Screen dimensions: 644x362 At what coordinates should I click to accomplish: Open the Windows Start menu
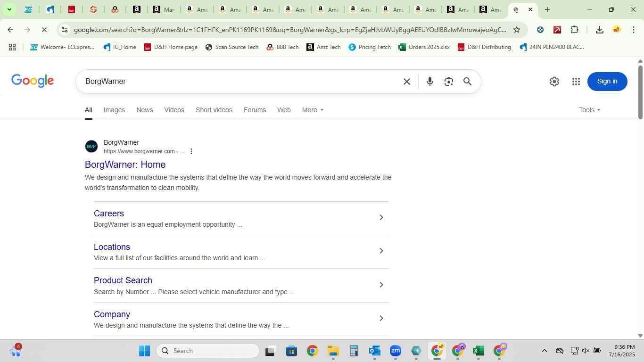[x=144, y=351]
